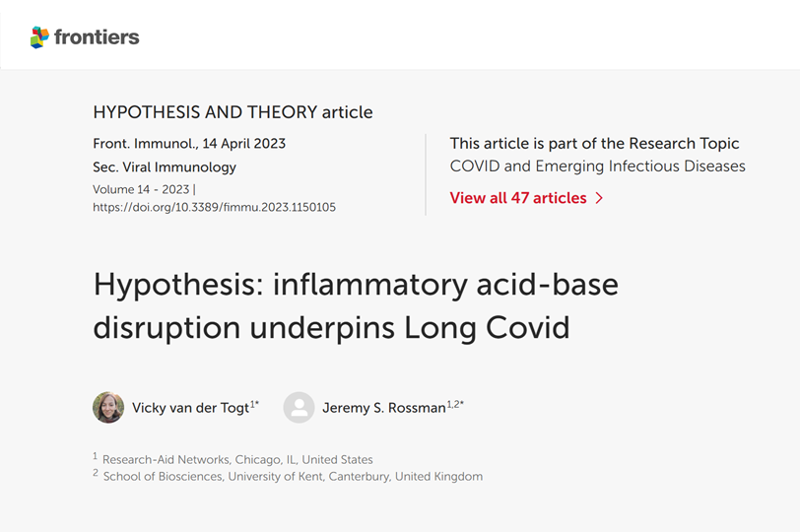Open Vicky van der Togt's profile photo

point(108,407)
